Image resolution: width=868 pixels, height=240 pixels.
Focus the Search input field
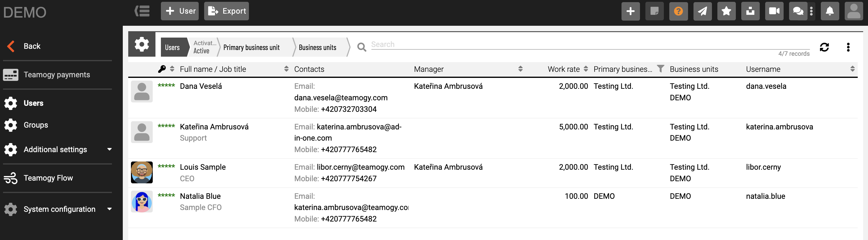590,45
